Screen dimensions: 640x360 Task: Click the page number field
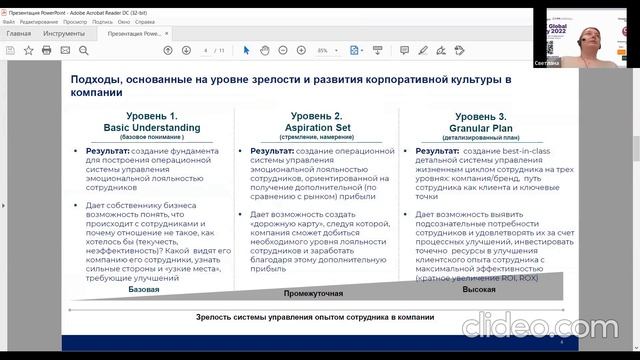click(206, 51)
